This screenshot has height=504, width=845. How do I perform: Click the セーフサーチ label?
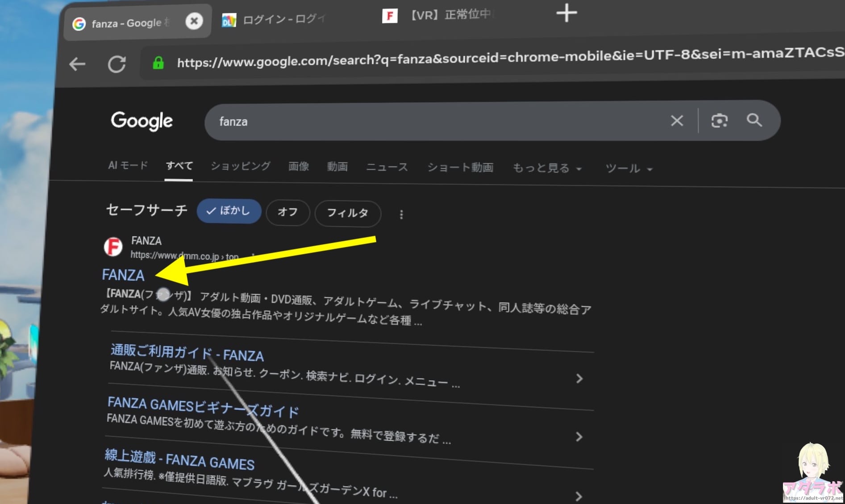coord(146,210)
